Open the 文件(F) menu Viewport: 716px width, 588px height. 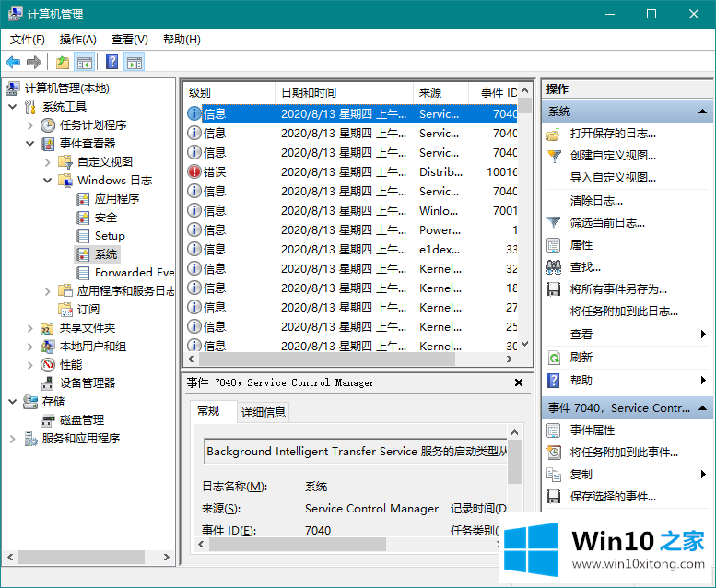(28, 40)
